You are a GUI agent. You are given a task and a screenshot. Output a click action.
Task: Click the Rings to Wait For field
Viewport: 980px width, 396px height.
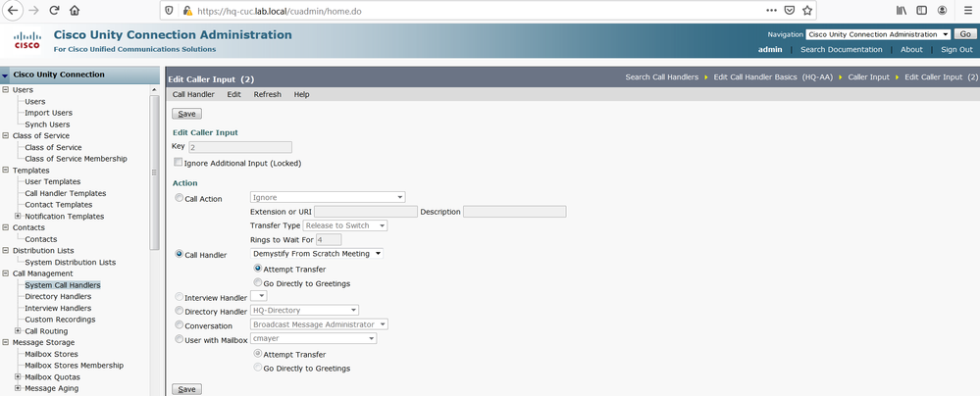(329, 240)
